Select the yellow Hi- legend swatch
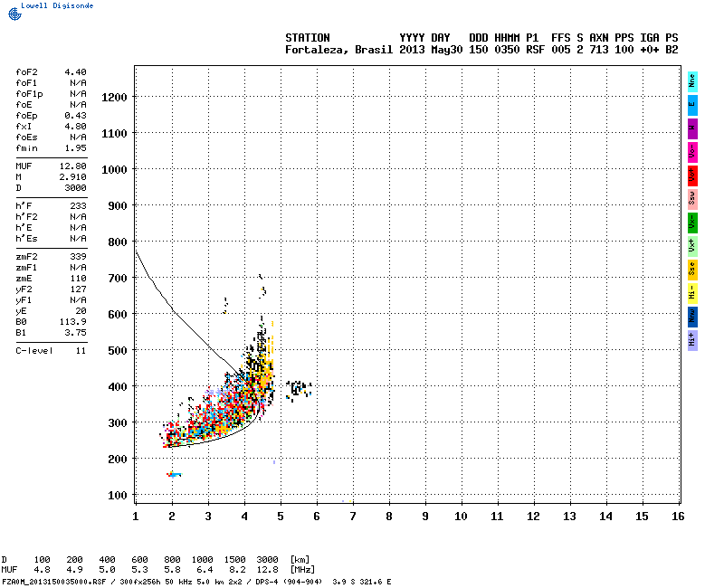The image size is (724, 588). [x=692, y=293]
